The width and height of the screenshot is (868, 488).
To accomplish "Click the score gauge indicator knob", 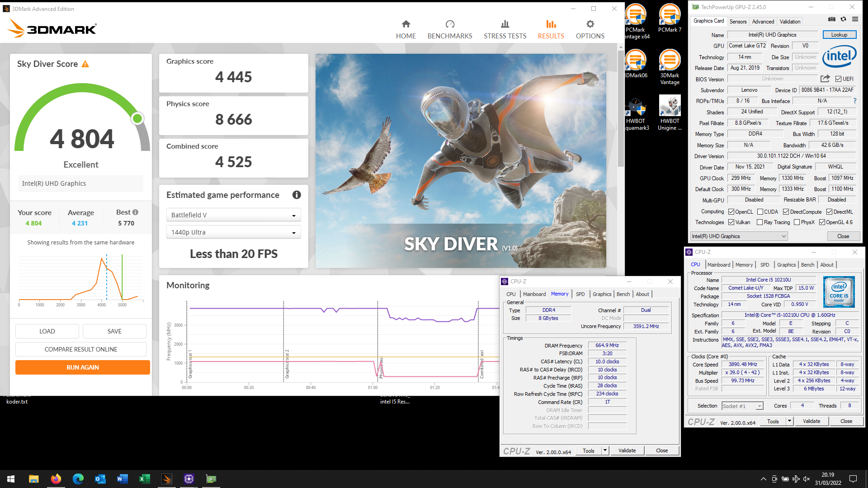I will tap(137, 118).
